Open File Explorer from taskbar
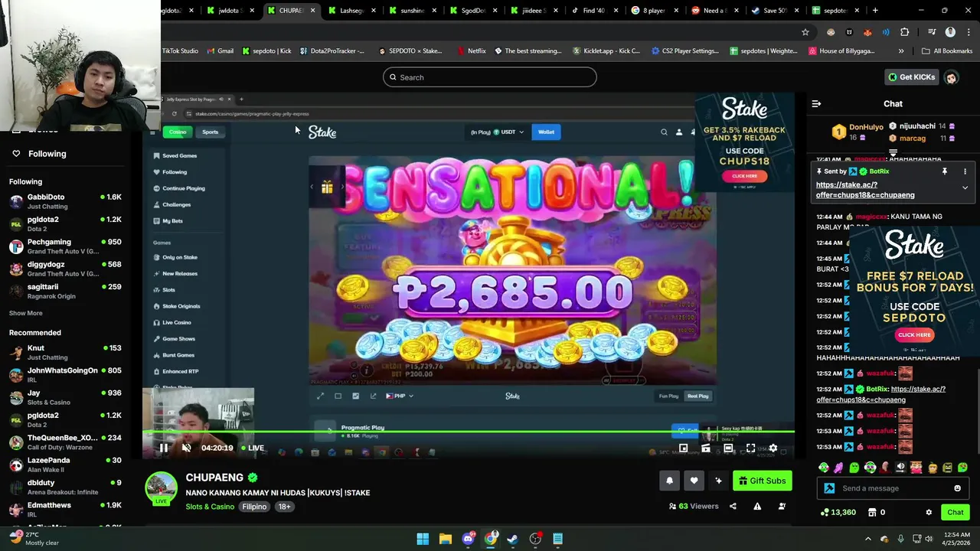980x551 pixels. coord(446,539)
